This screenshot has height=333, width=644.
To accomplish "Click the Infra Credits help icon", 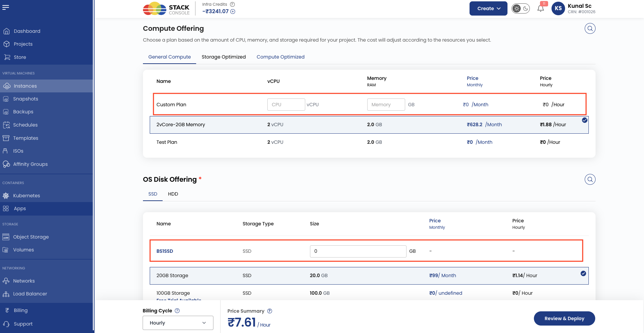I will coord(232,4).
